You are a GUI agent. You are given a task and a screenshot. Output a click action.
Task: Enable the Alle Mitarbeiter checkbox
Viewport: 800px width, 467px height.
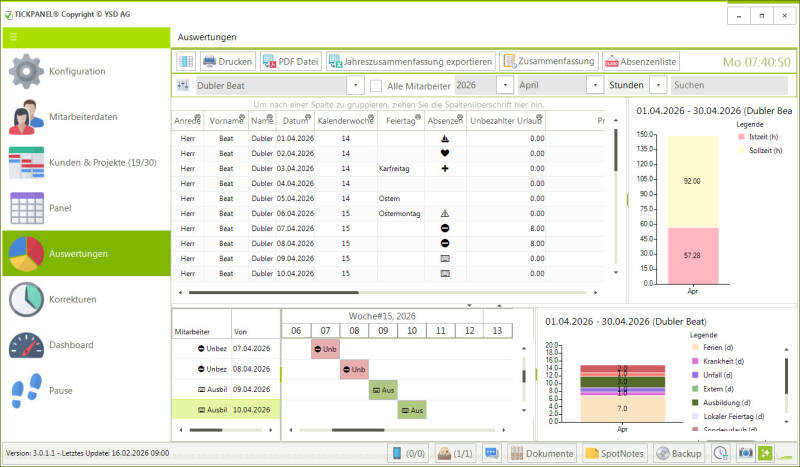coord(376,86)
